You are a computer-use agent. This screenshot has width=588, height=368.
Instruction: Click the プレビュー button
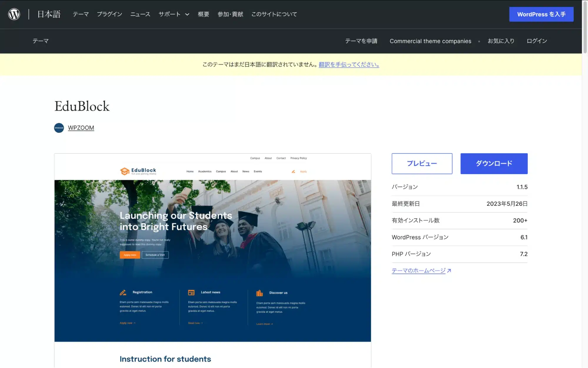tap(422, 163)
